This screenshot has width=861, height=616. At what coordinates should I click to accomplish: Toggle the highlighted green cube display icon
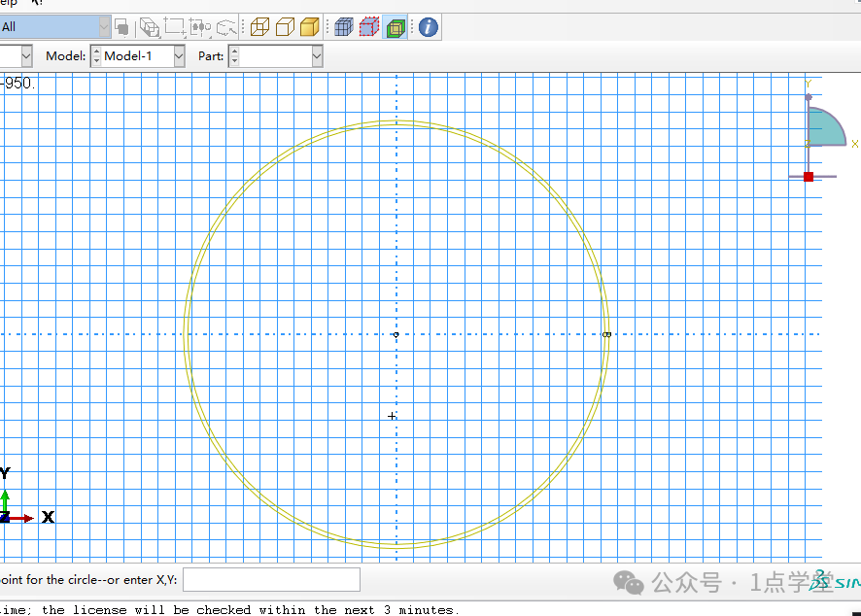(396, 27)
